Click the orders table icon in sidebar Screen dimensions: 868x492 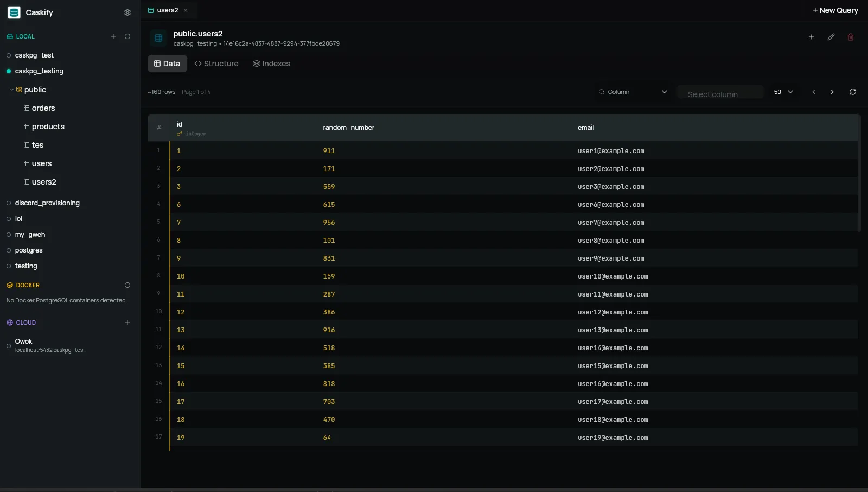(x=27, y=108)
